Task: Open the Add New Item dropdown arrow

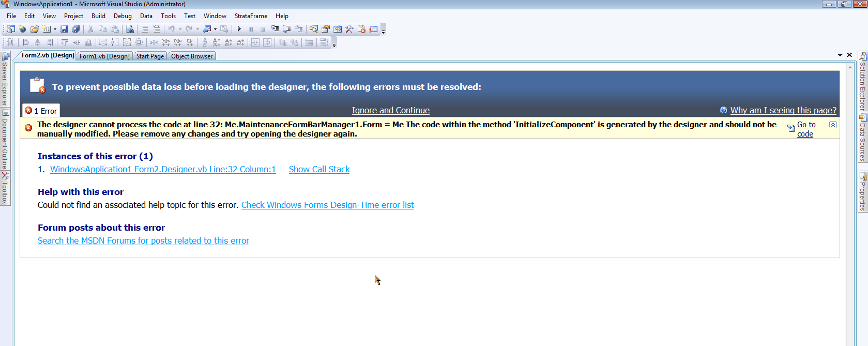Action: click(x=55, y=29)
